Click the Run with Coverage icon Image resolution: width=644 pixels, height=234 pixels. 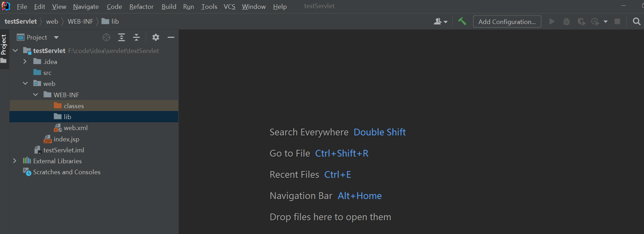coord(581,22)
